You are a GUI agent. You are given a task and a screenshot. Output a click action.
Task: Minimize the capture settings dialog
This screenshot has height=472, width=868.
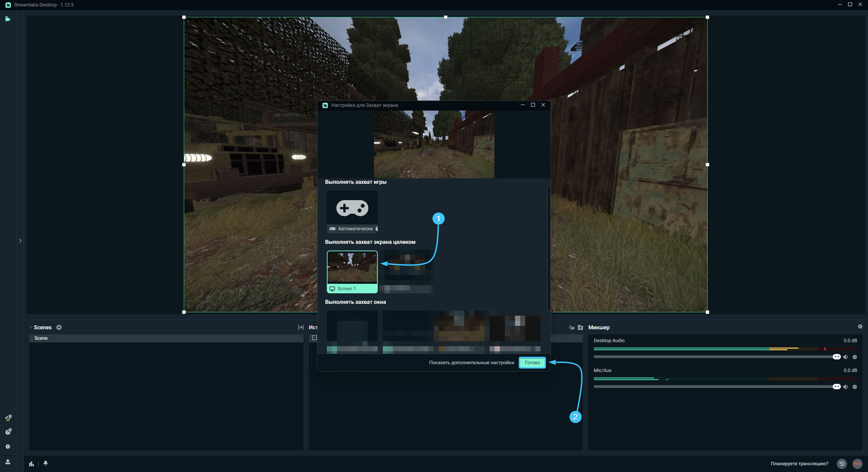point(523,105)
